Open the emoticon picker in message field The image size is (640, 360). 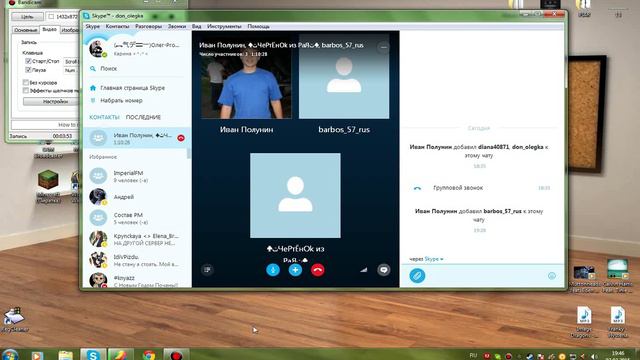pos(551,276)
